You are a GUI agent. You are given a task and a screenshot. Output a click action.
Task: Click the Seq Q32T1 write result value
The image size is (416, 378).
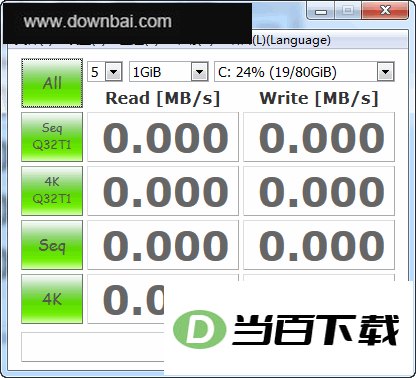pyautogui.click(x=319, y=137)
